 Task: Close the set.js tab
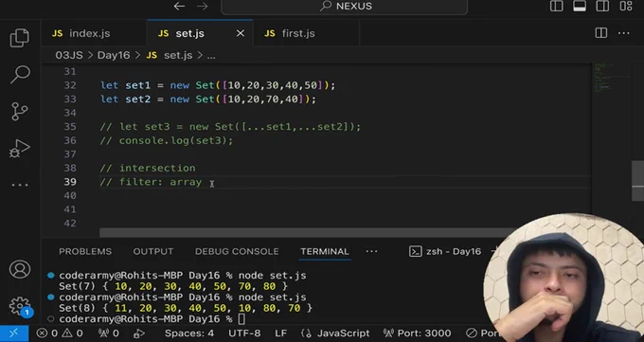241,33
